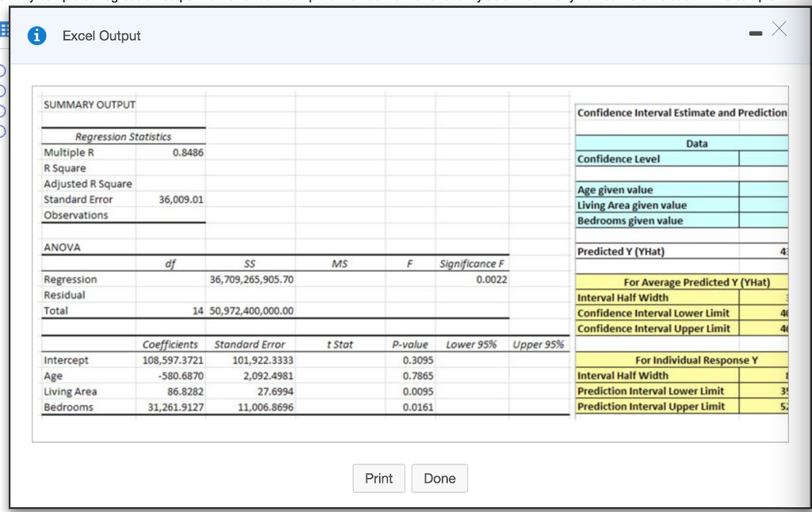
Task: Select the Bedrooms given value input cell
Action: (x=763, y=220)
